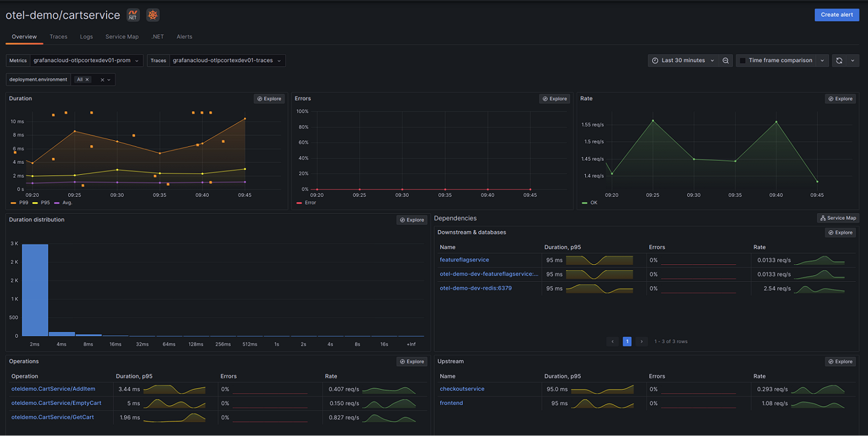Remove the All filter chip from deployment.environment
The height and width of the screenshot is (436, 868).
[87, 79]
